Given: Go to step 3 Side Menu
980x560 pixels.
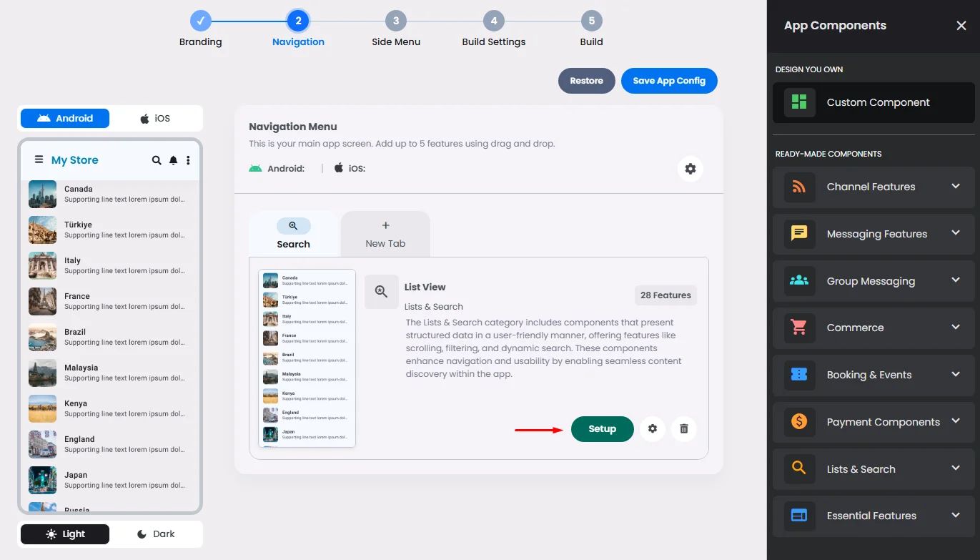Looking at the screenshot, I should [396, 30].
